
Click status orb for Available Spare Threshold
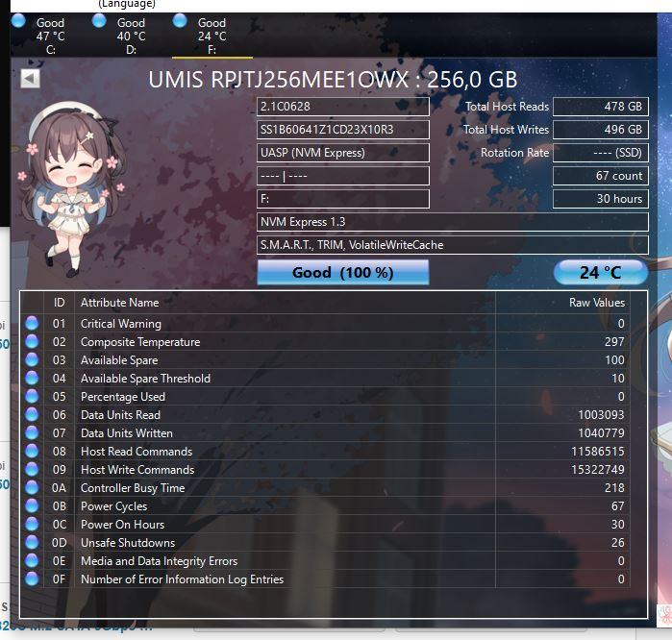coord(32,378)
